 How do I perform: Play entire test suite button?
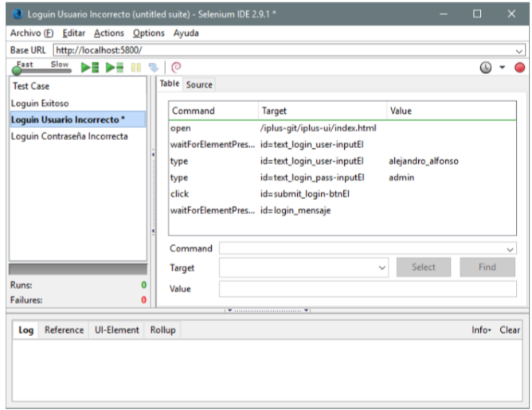(90, 67)
